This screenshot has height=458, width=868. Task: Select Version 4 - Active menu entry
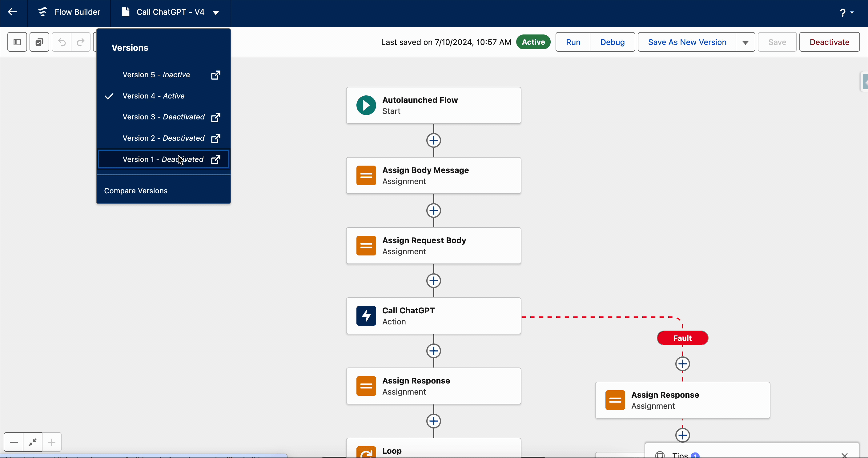tap(163, 96)
